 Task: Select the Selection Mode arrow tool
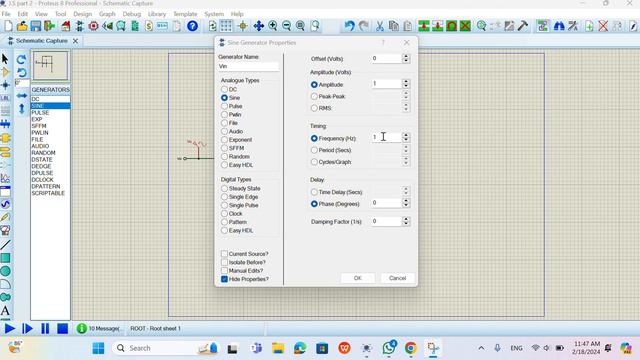(x=5, y=59)
